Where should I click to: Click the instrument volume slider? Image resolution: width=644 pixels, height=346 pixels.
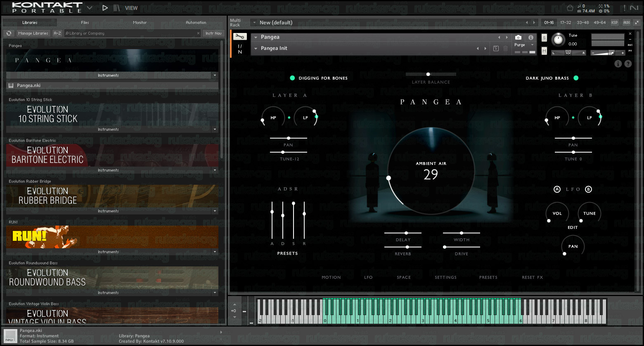pos(608,53)
